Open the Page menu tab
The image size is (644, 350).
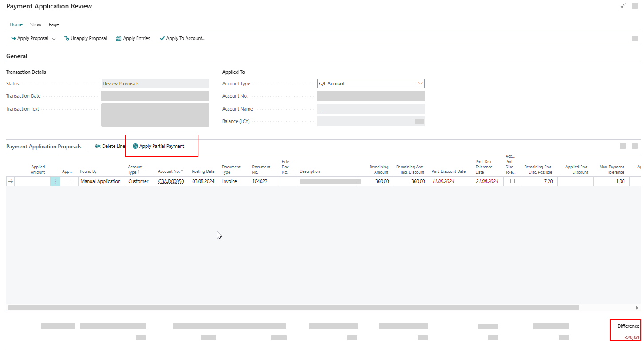click(x=54, y=24)
